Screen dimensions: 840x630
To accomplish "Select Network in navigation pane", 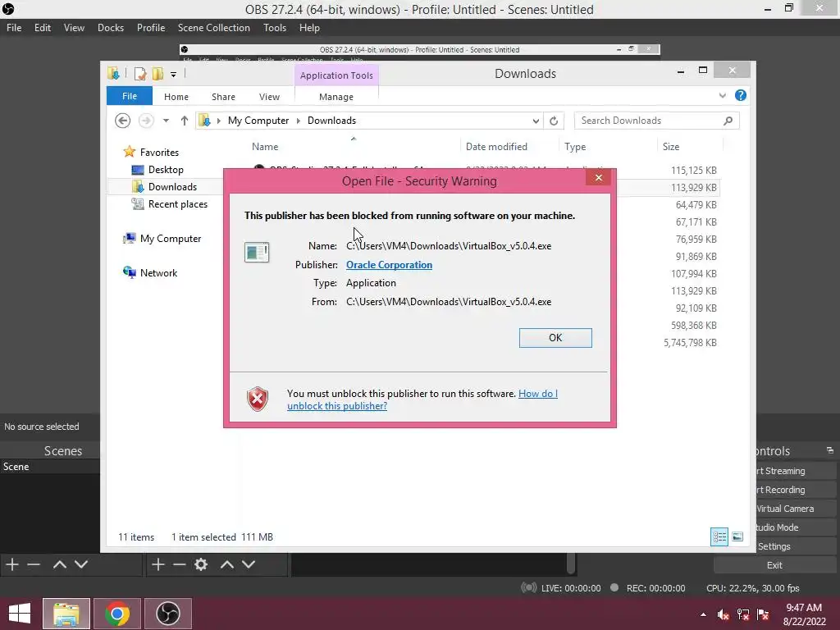I will [158, 272].
